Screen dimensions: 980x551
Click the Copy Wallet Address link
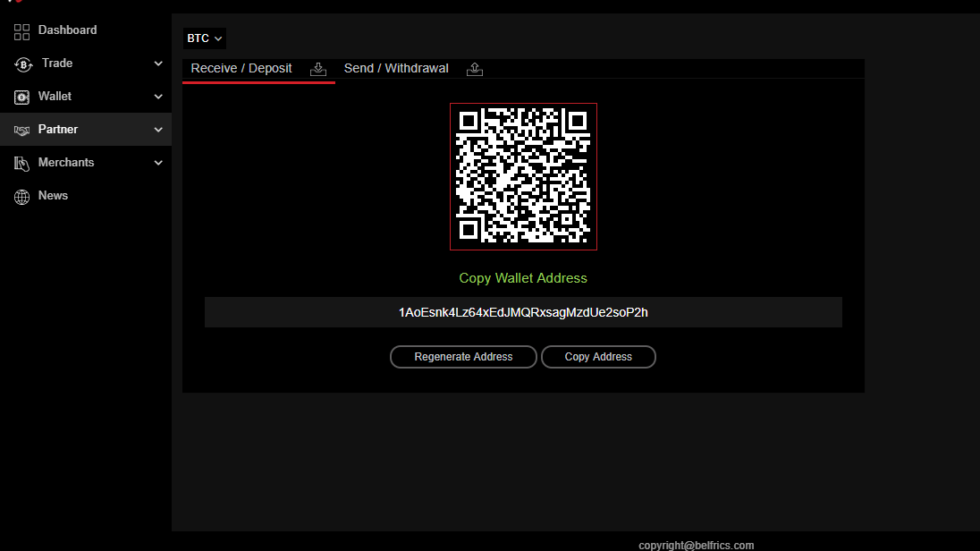coord(522,278)
